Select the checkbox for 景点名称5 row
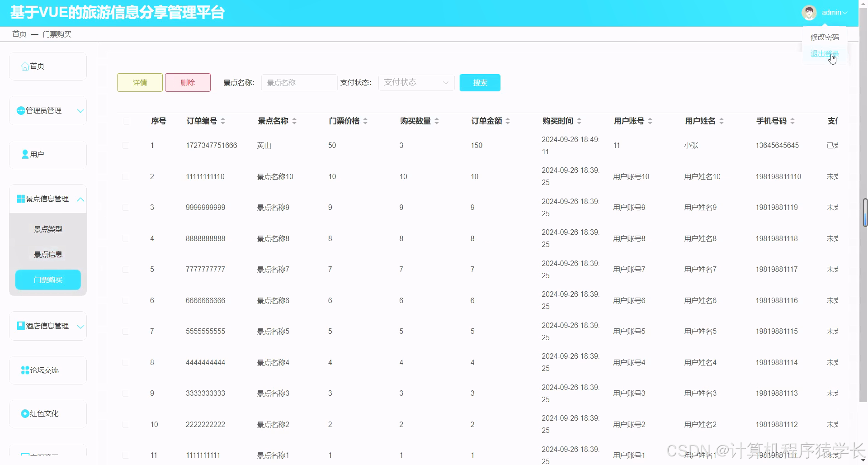 126,331
